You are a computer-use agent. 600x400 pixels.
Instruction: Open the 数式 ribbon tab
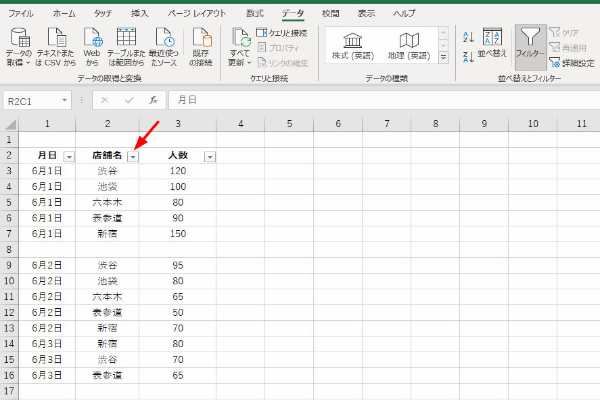pyautogui.click(x=255, y=13)
